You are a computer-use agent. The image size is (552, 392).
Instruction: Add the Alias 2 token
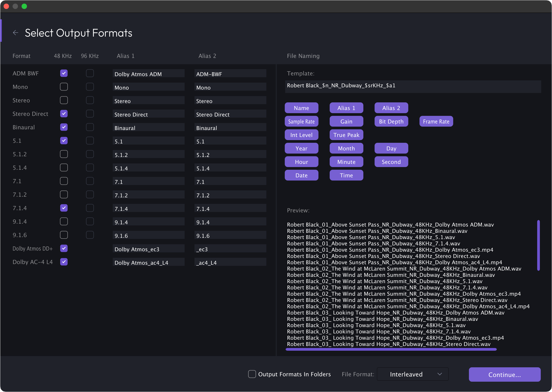(x=391, y=108)
